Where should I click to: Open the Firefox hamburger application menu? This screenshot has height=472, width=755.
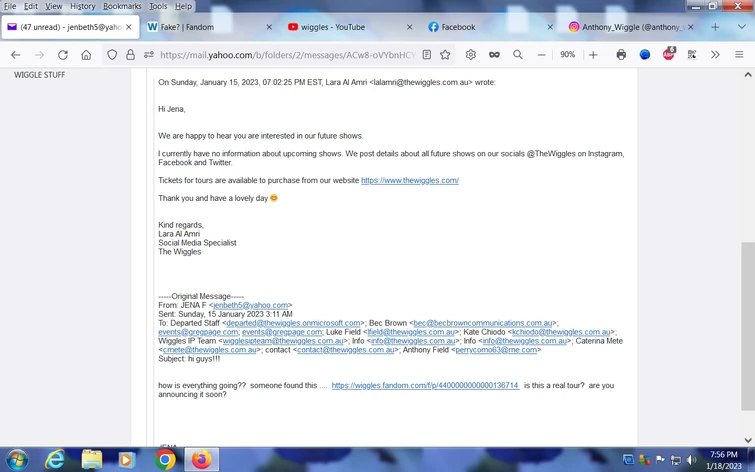[x=739, y=55]
